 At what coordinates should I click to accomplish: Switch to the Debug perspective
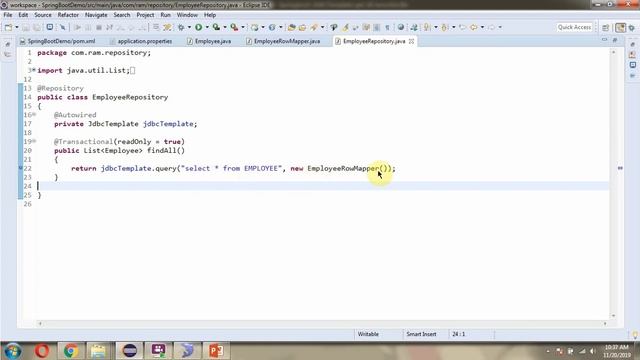[632, 28]
